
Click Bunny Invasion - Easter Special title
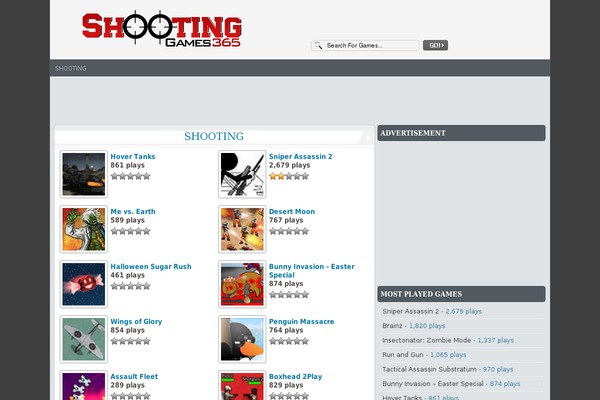click(x=311, y=271)
